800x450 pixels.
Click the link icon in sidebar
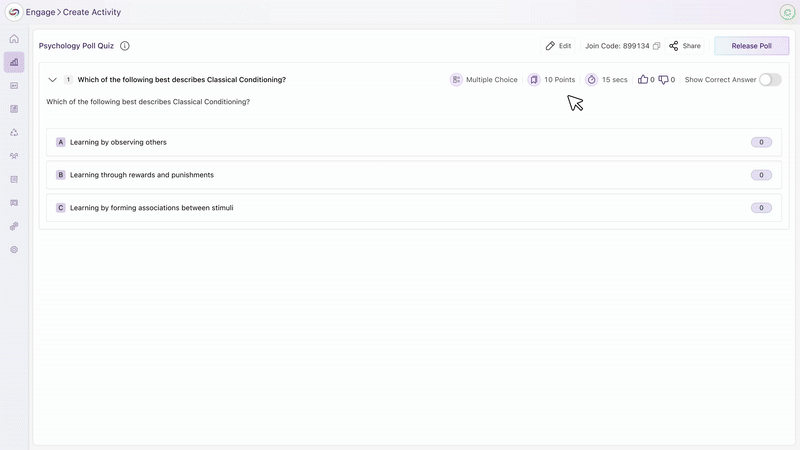tap(14, 226)
